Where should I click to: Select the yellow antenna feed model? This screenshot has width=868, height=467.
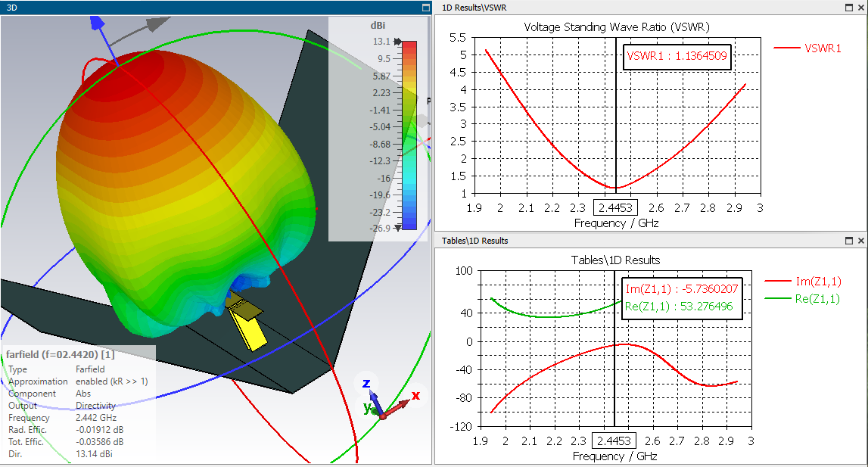[246, 322]
